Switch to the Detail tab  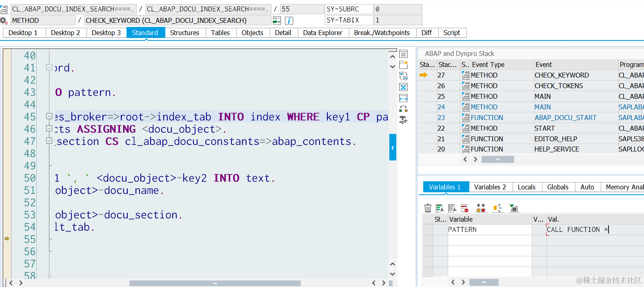tap(283, 33)
